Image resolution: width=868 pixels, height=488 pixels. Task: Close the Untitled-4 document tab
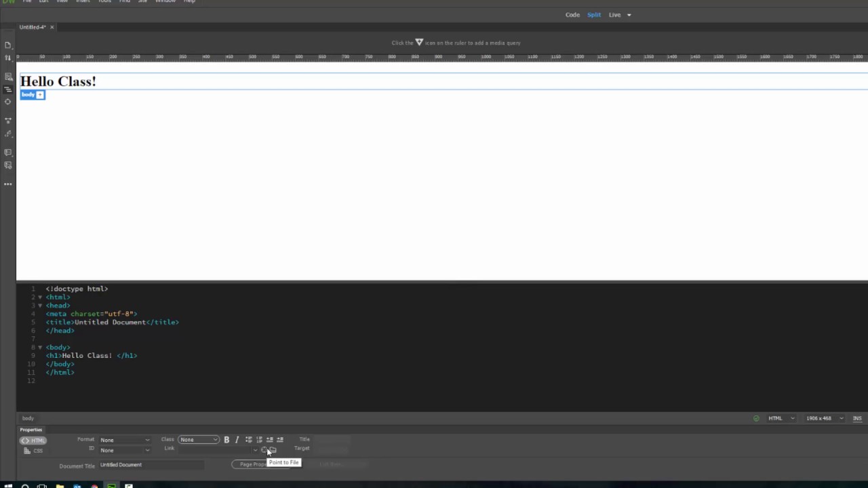point(52,27)
